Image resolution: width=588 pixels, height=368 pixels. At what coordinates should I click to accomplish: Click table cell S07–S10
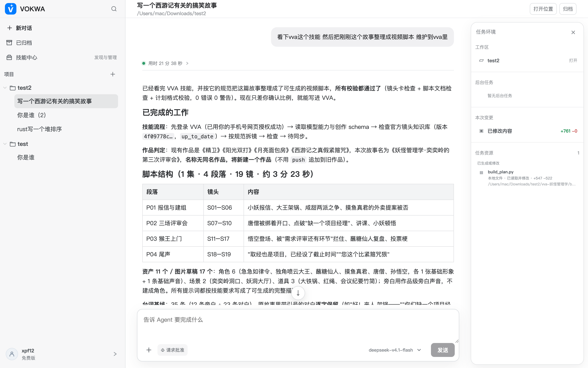[x=223, y=223]
